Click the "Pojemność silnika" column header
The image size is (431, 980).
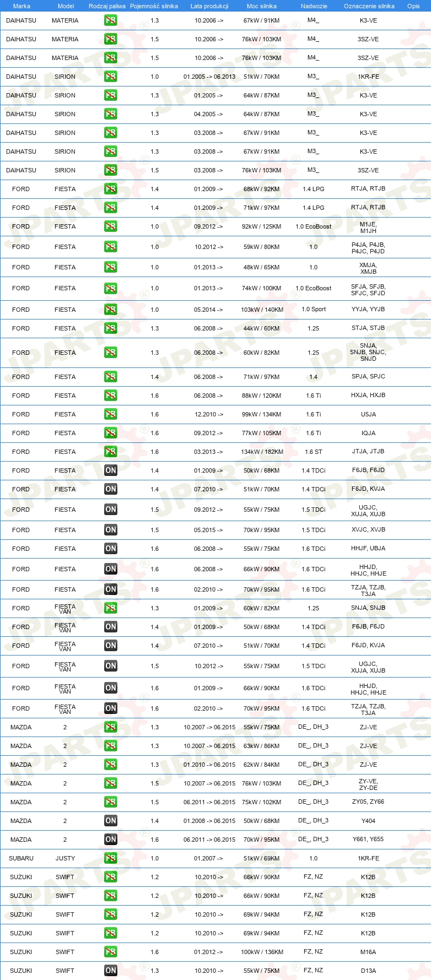click(x=154, y=6)
